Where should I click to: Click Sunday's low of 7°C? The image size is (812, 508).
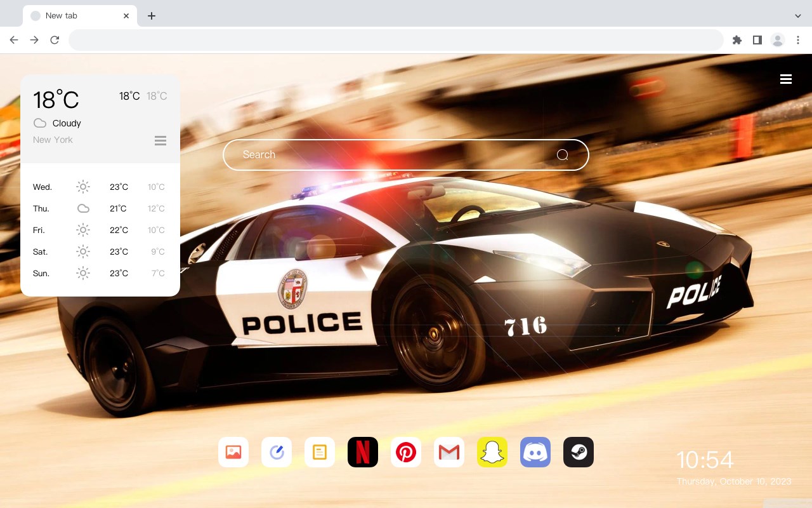(158, 273)
